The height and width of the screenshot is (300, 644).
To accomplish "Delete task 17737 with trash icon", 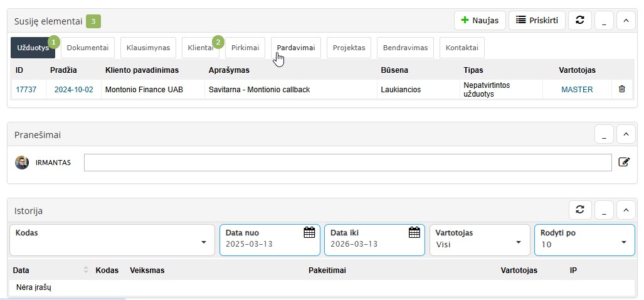I will click(621, 89).
